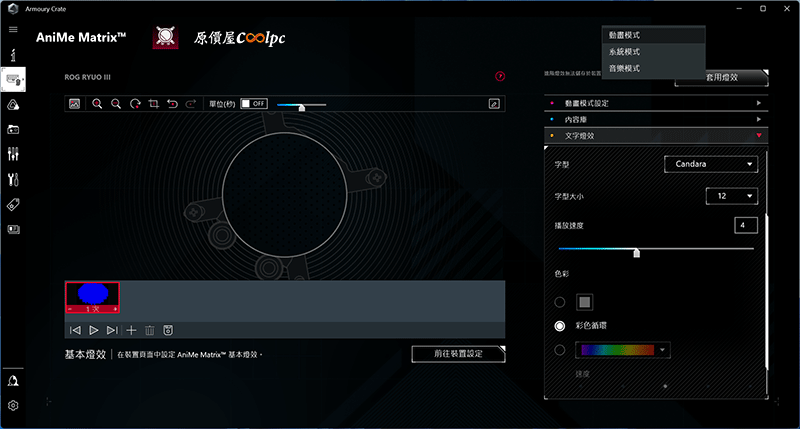Add a new frame with plus icon
This screenshot has height=429, width=800.
(131, 331)
